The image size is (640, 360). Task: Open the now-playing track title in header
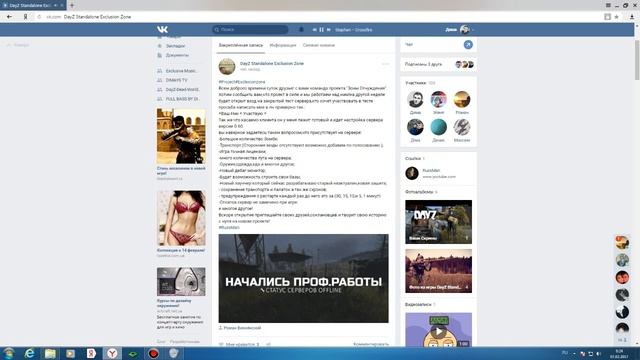click(x=353, y=30)
